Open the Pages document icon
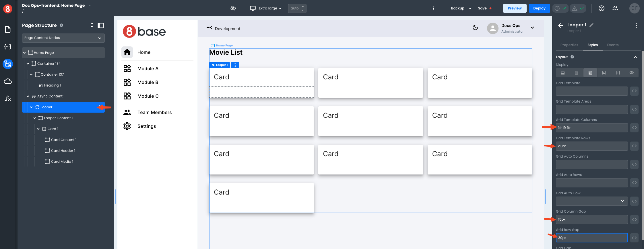 8,30
